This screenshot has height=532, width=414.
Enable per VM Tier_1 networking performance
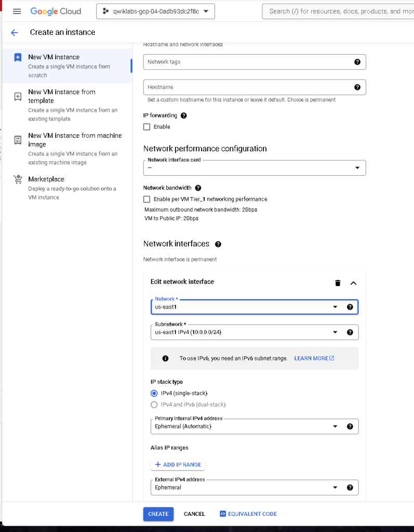[x=146, y=199]
